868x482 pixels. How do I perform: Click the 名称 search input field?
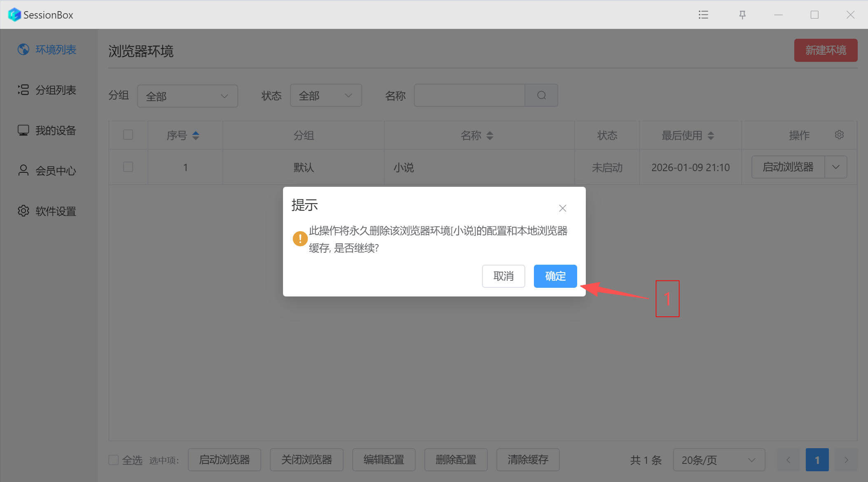point(469,96)
